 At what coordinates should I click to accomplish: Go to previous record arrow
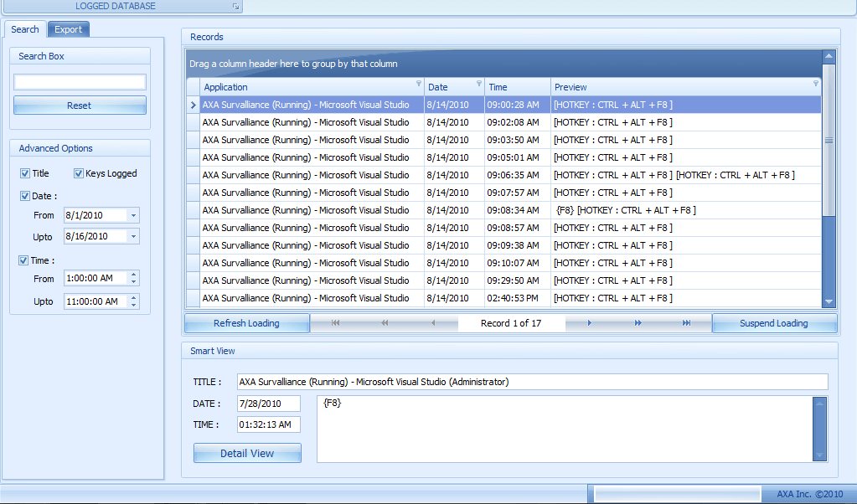[433, 323]
